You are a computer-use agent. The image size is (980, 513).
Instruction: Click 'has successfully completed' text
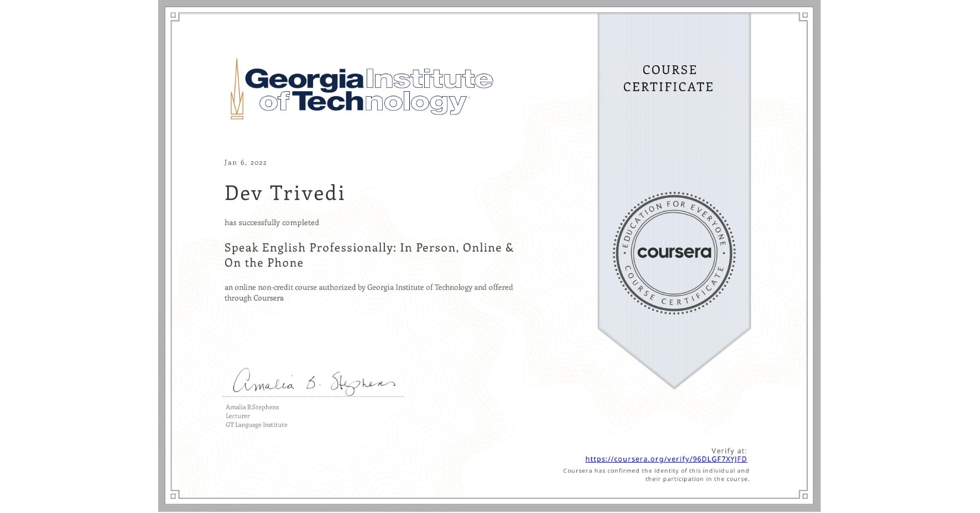coord(272,222)
